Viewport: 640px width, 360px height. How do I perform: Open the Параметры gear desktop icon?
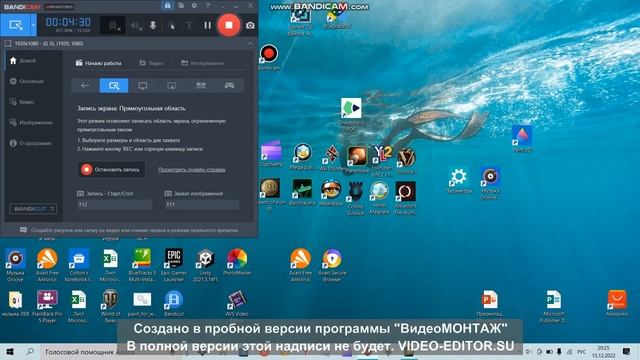[x=458, y=180]
